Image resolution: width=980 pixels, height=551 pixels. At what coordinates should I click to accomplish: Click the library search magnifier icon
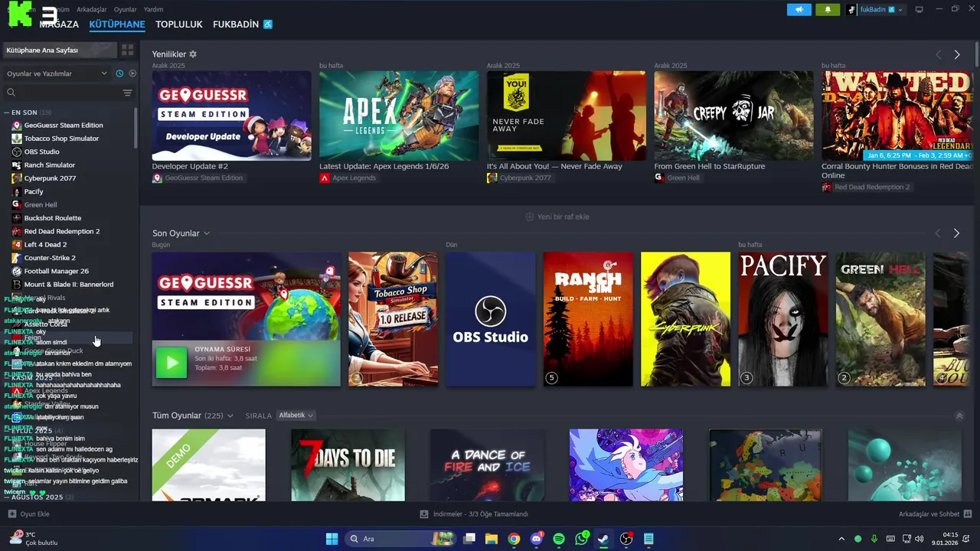[x=11, y=93]
